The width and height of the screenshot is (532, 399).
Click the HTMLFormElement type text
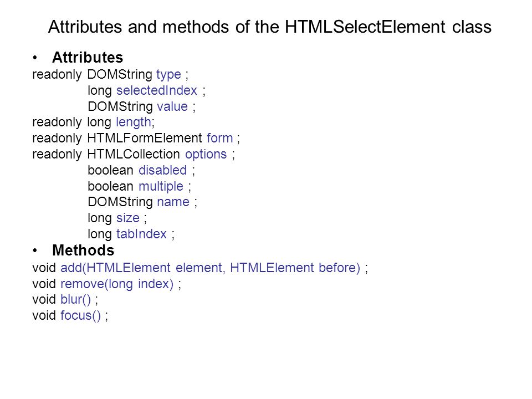tap(145, 138)
